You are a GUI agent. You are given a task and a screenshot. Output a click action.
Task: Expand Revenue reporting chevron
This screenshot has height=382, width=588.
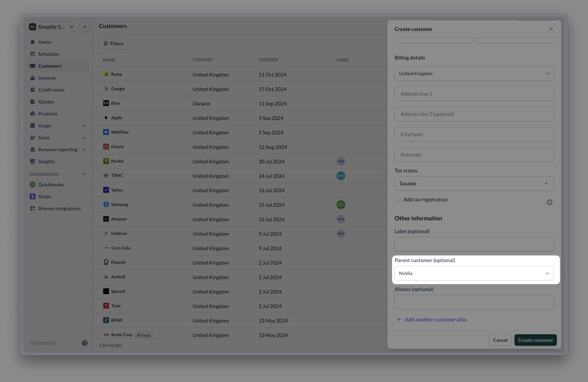[x=84, y=149]
